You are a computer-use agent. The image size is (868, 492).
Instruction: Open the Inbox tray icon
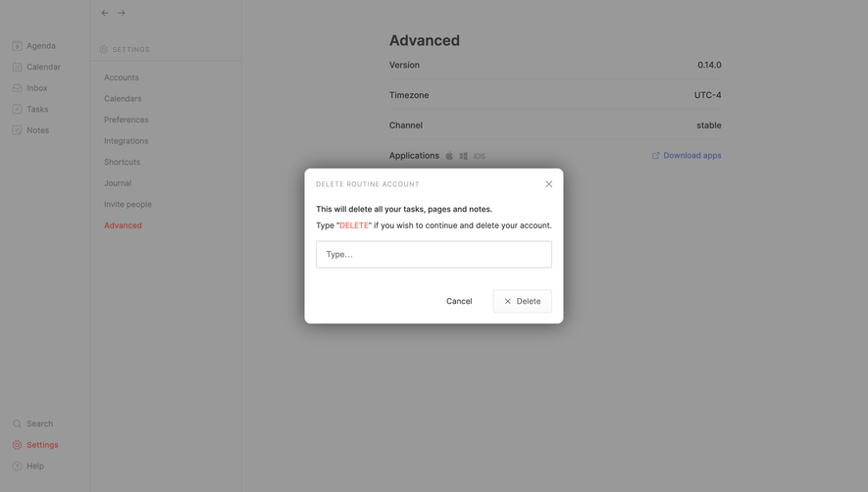(x=17, y=88)
